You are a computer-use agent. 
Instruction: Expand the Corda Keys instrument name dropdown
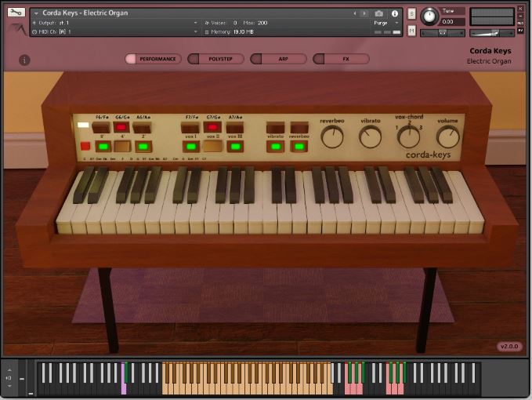(36, 13)
